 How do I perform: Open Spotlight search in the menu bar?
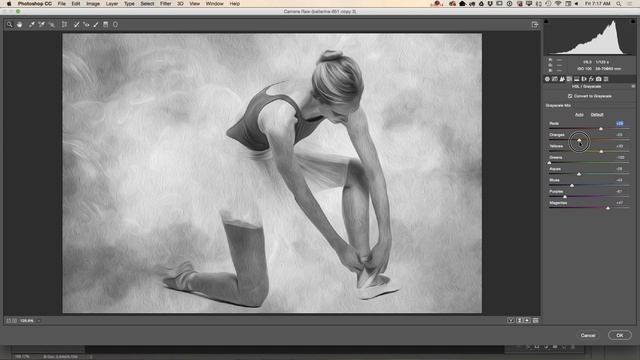619,4
